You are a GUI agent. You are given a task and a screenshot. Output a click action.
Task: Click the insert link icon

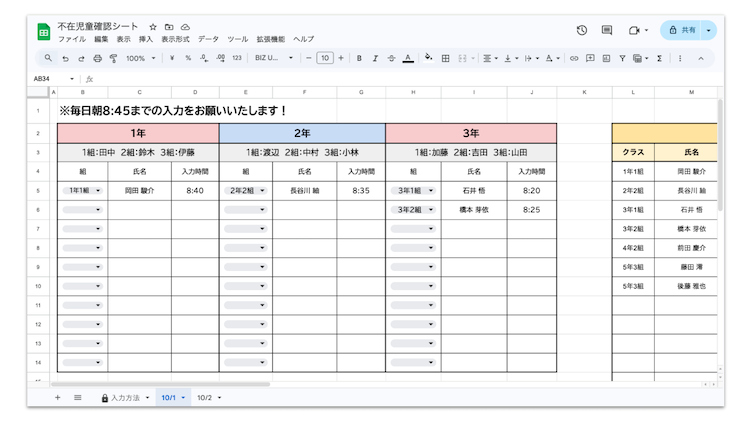[574, 58]
